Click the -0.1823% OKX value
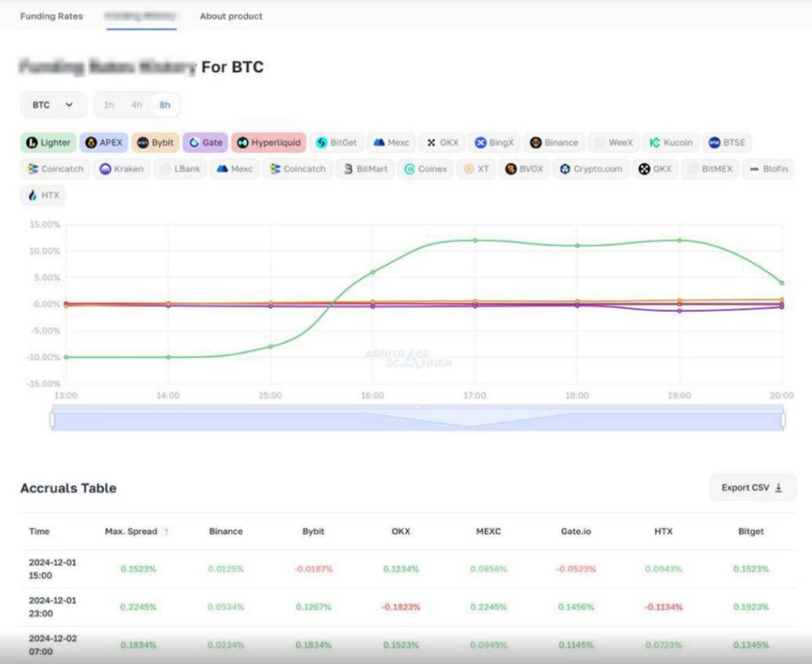Image resolution: width=812 pixels, height=664 pixels. pos(401,607)
